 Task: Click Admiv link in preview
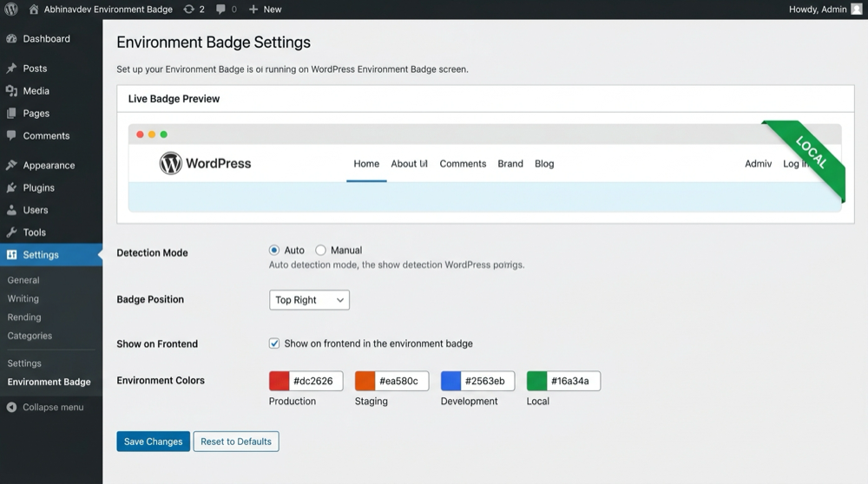click(x=759, y=164)
